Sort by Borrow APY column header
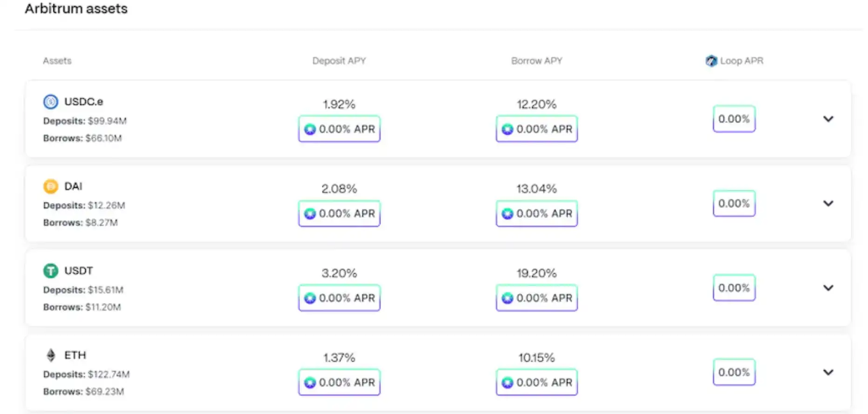Image resolution: width=868 pixels, height=414 pixels. point(536,61)
